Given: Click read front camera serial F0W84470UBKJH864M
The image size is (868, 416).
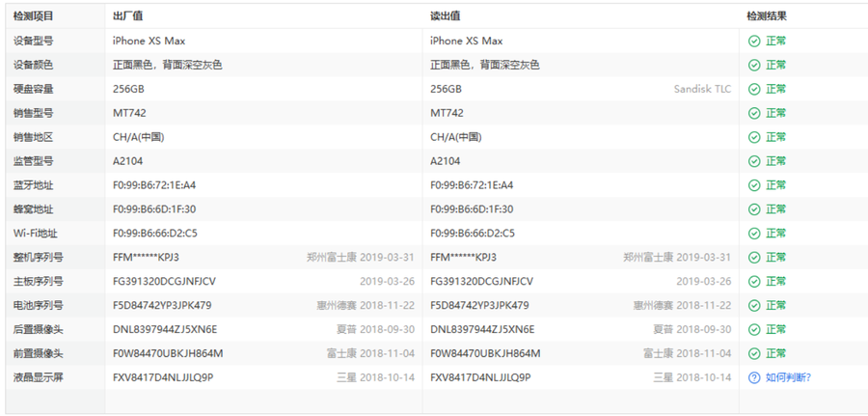Looking at the screenshot, I should (x=485, y=353).
